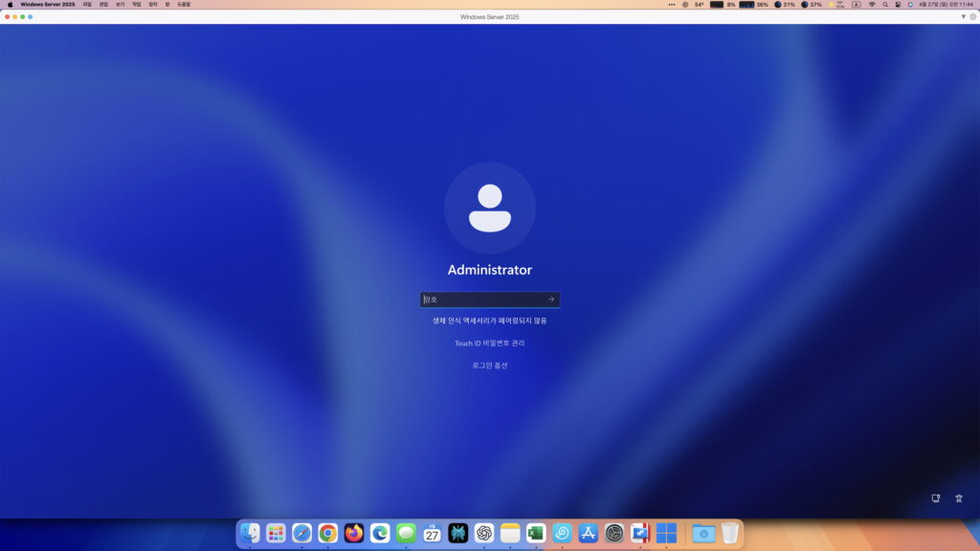Open the second menu after the app name
980x551 pixels.
point(103,5)
